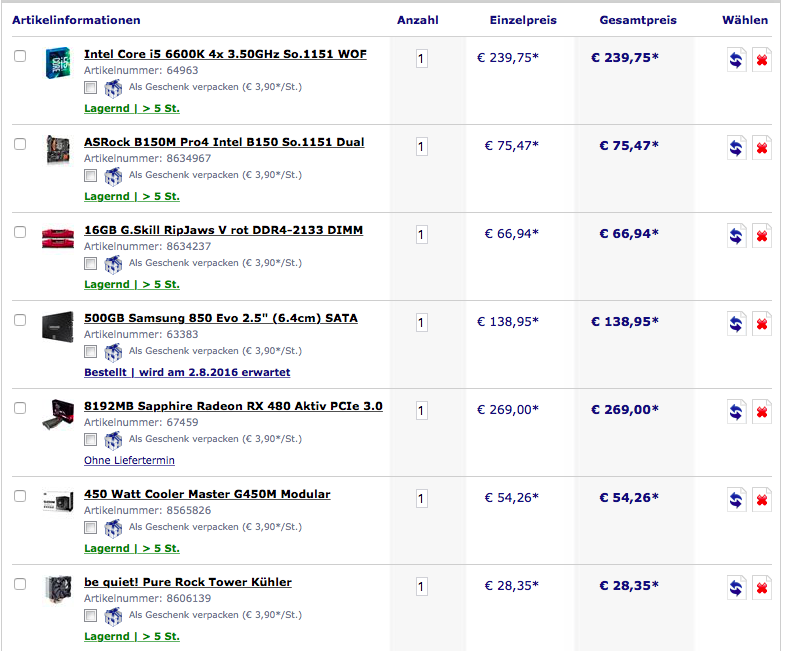The height and width of the screenshot is (651, 785).
Task: Delete be quiet! Pure Rock cooler
Action: point(761,587)
